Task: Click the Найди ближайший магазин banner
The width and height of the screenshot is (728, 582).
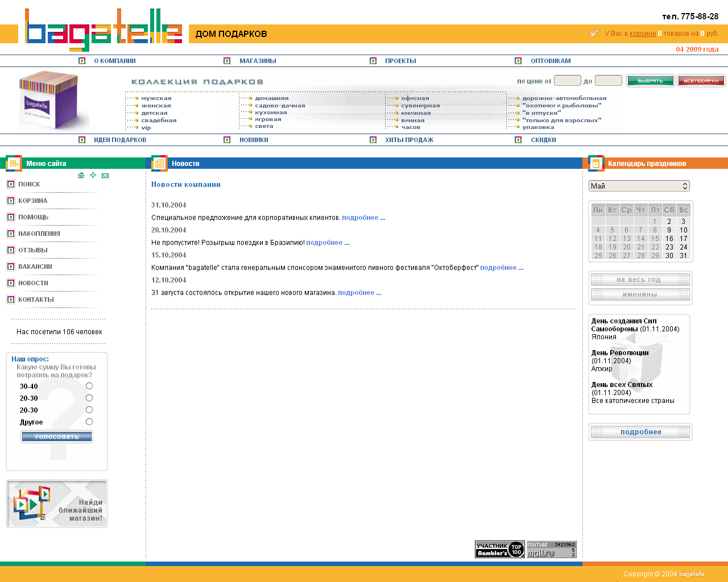Action: coord(57,504)
